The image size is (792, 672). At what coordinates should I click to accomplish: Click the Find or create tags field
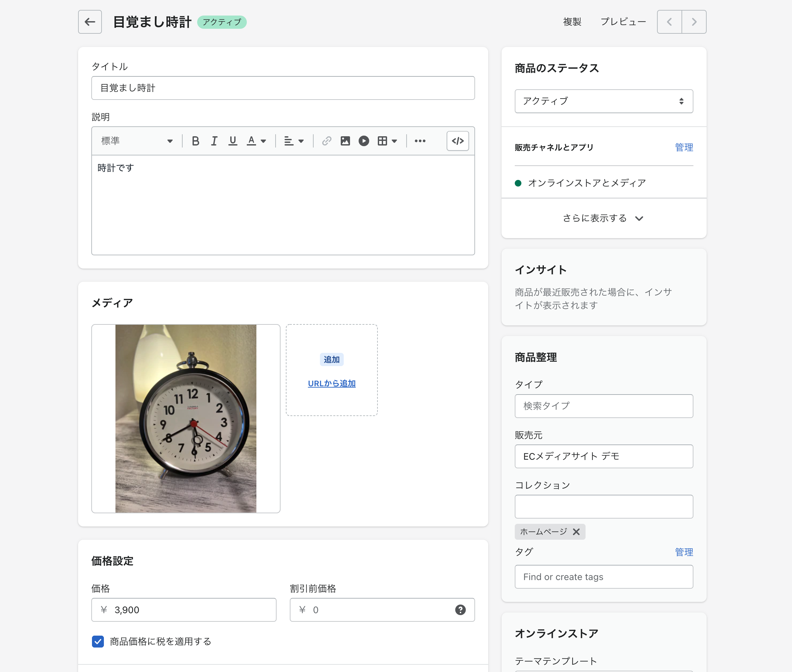click(x=603, y=577)
